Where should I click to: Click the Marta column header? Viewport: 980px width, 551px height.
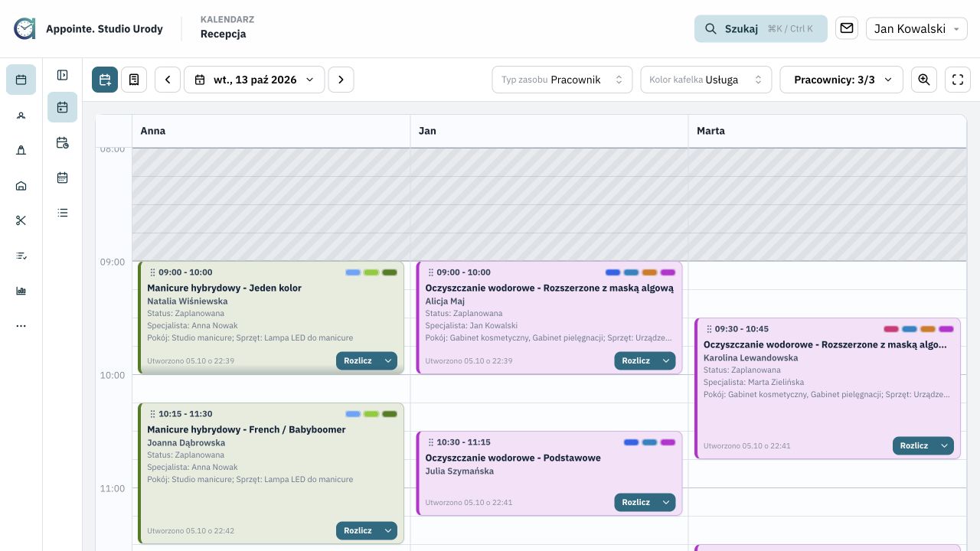click(827, 131)
